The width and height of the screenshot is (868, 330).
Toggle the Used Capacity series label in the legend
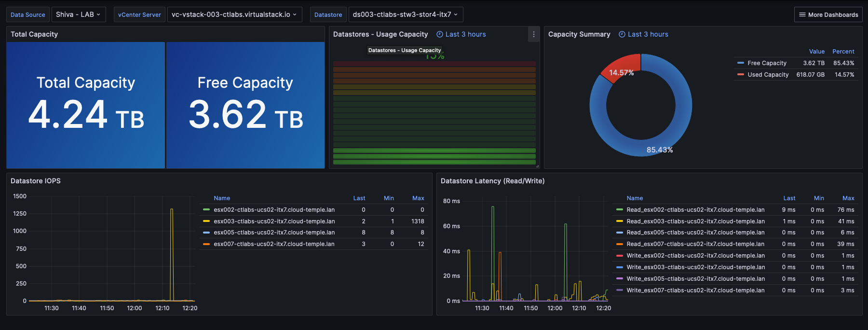click(768, 75)
